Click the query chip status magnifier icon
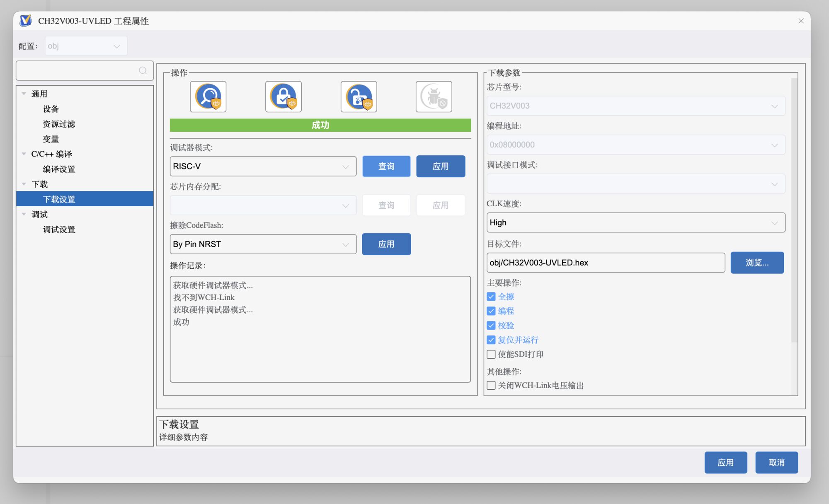Image resolution: width=829 pixels, height=504 pixels. point(208,97)
